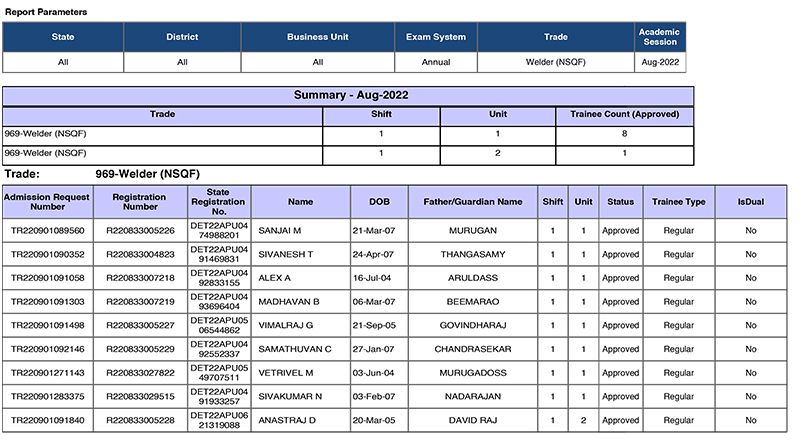Select Trainee Type column header
The height and width of the screenshot is (441, 800).
pos(679,202)
